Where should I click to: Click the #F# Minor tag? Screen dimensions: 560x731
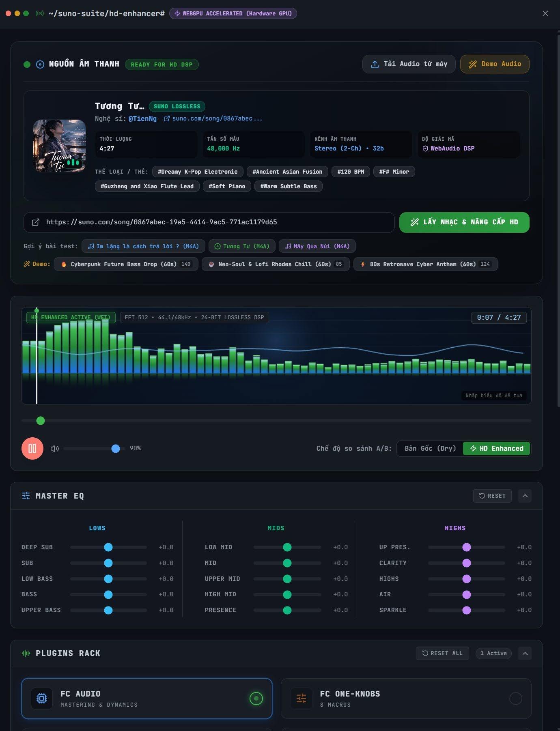point(394,172)
